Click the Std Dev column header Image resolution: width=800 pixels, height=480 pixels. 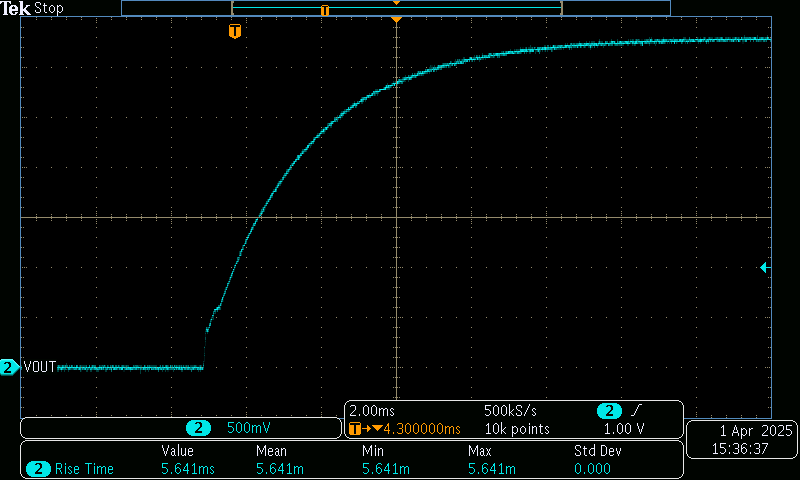[597, 451]
